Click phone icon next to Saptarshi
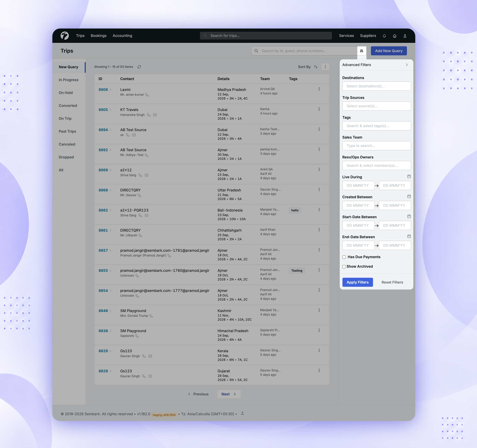Image resolution: width=477 pixels, height=448 pixels. [137, 336]
